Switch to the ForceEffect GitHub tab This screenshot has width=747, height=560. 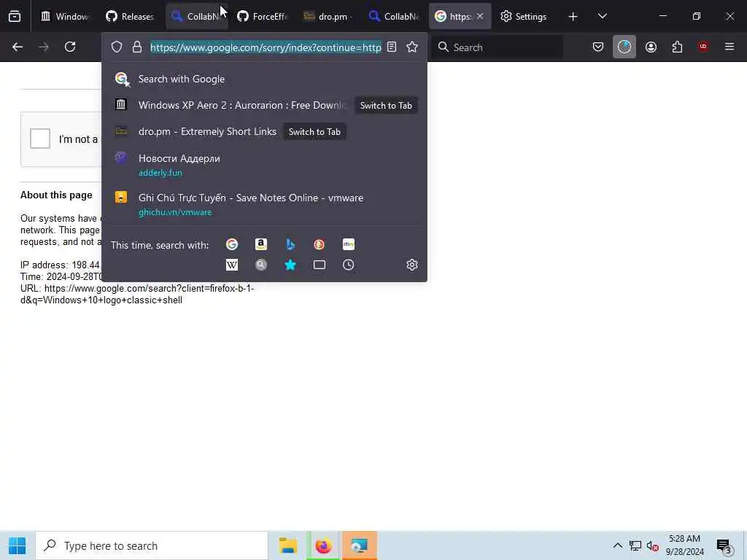coord(263,17)
